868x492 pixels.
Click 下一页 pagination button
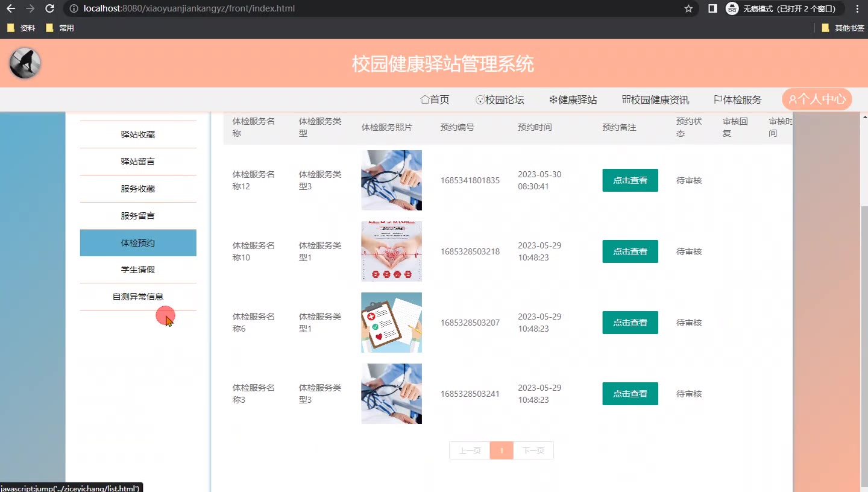[533, 450]
